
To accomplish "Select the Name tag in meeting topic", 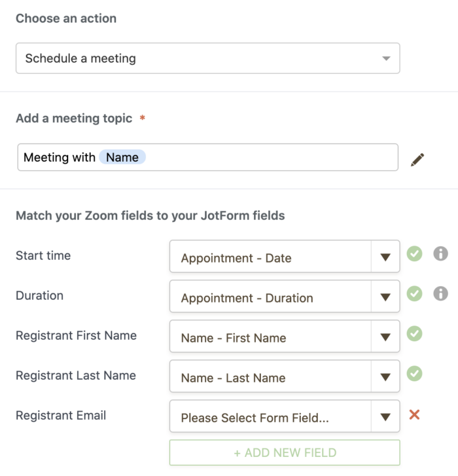I will point(122,158).
